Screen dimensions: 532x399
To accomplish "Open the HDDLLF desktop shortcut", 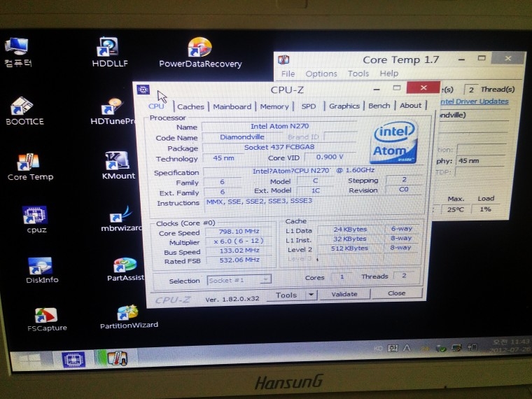I will pyautogui.click(x=109, y=52).
